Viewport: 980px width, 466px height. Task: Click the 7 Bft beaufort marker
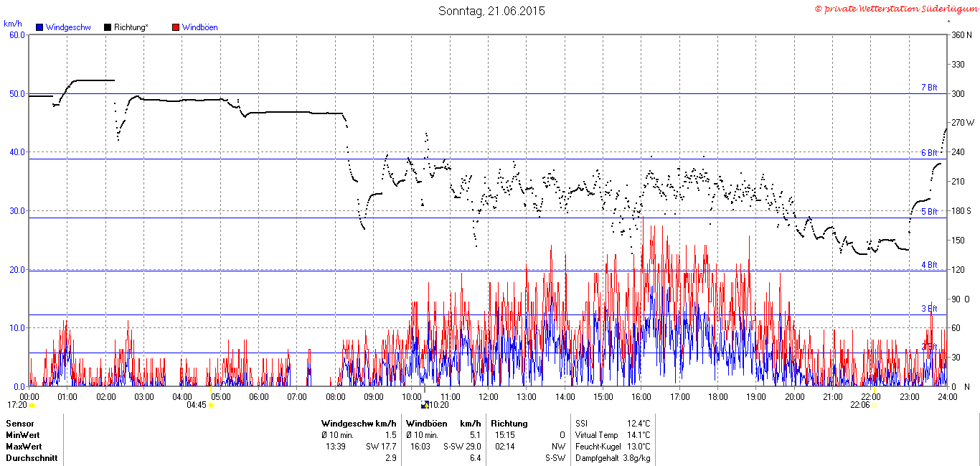929,88
